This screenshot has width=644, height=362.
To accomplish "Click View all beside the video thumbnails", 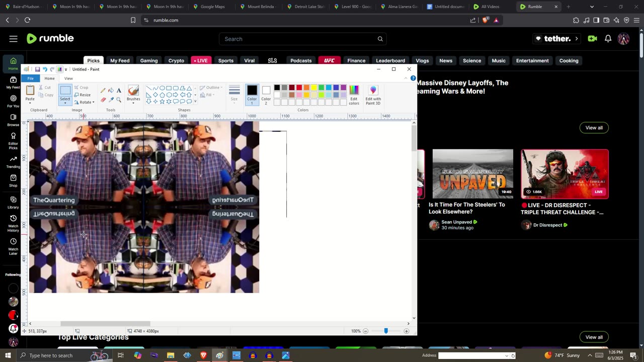I will point(594,128).
